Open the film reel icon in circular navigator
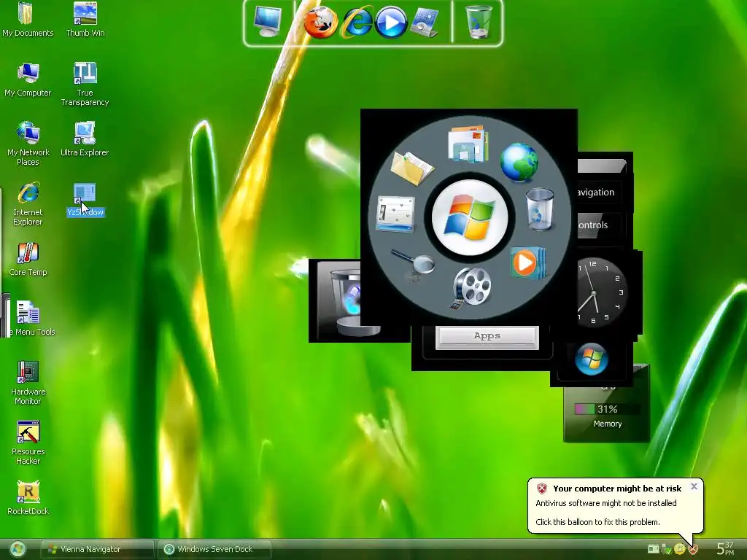This screenshot has width=747, height=560. (x=471, y=287)
